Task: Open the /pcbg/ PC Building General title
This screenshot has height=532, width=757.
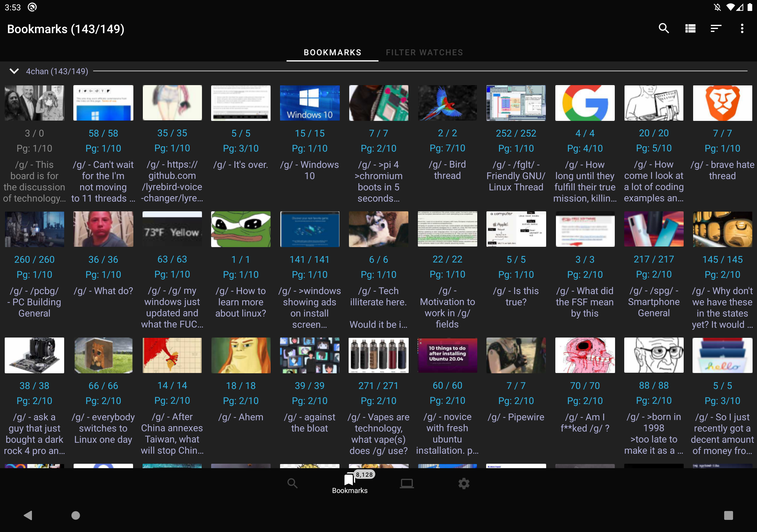Action: click(34, 302)
